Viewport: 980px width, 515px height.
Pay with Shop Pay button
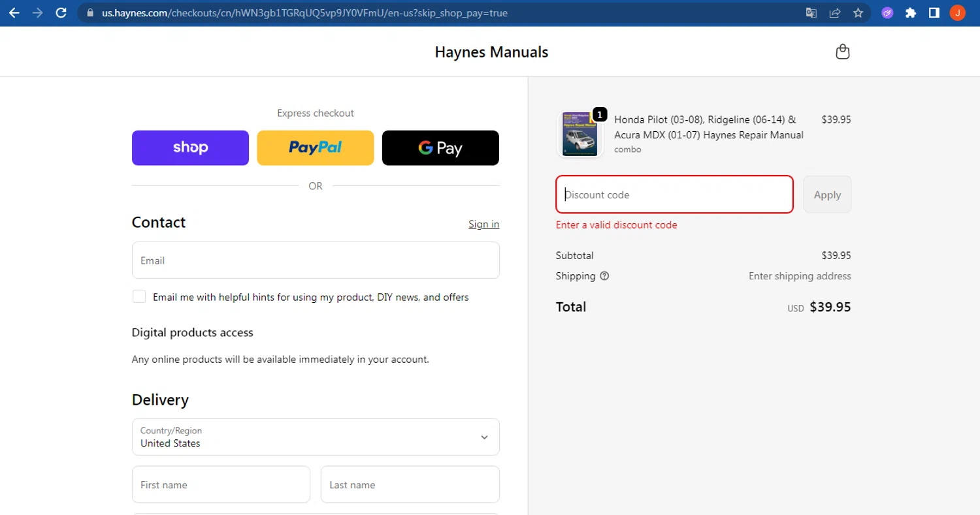[190, 148]
